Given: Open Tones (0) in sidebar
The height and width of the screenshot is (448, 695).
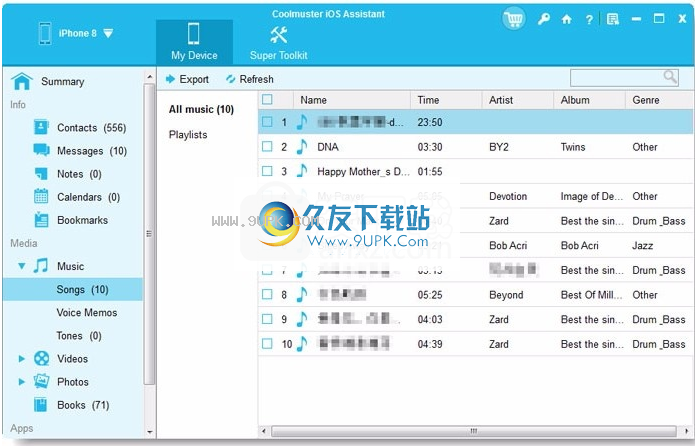Looking at the screenshot, I should pos(79,335).
